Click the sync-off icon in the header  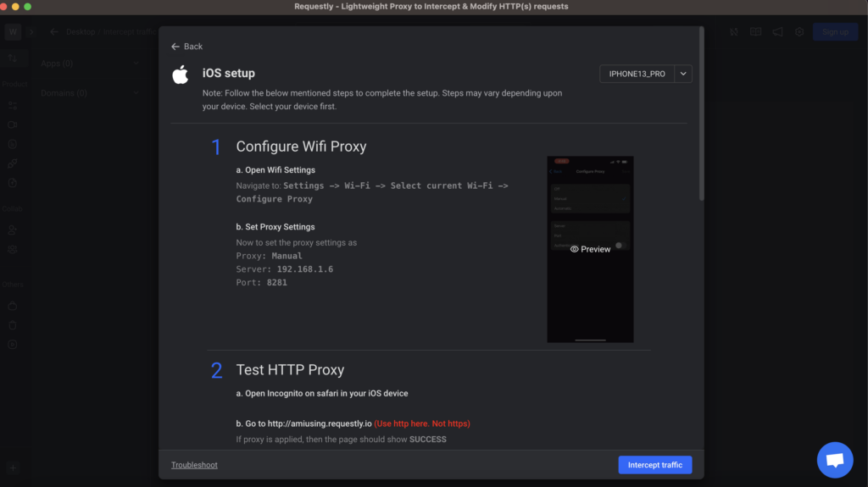click(734, 32)
